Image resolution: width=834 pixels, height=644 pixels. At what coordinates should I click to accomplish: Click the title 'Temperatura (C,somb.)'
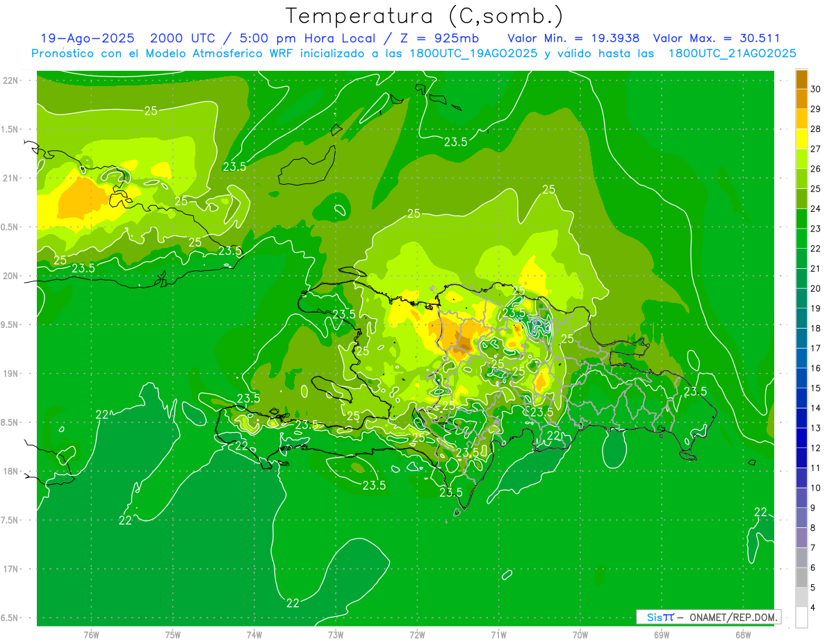tap(425, 15)
